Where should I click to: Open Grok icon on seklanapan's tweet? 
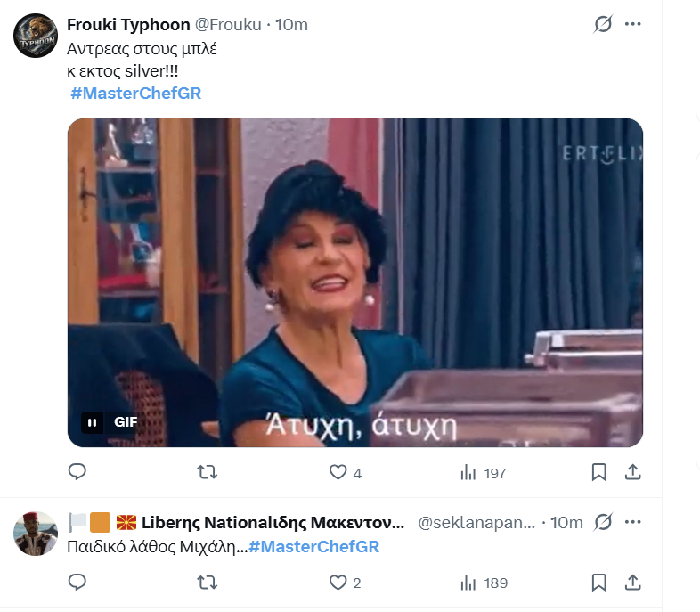tap(603, 522)
